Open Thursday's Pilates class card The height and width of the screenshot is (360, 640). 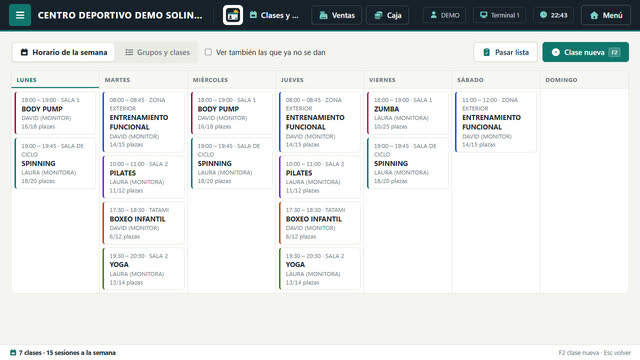coord(320,177)
